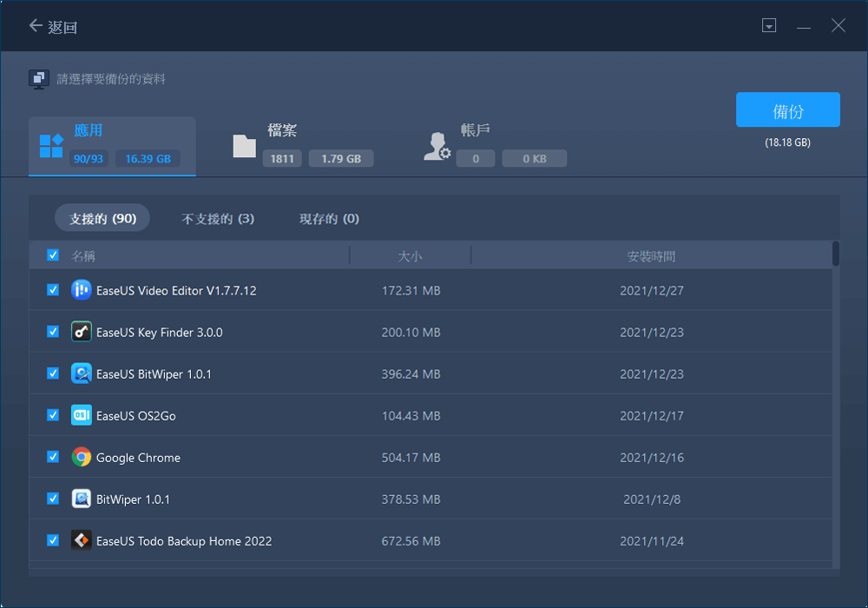Click the 1.79 GB files size badge
The image size is (868, 608).
point(341,158)
